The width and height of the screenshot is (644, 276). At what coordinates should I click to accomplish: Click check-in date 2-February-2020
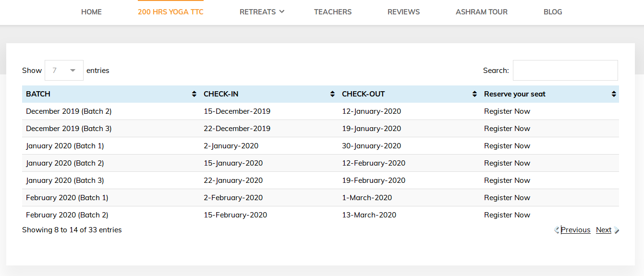[x=233, y=198]
